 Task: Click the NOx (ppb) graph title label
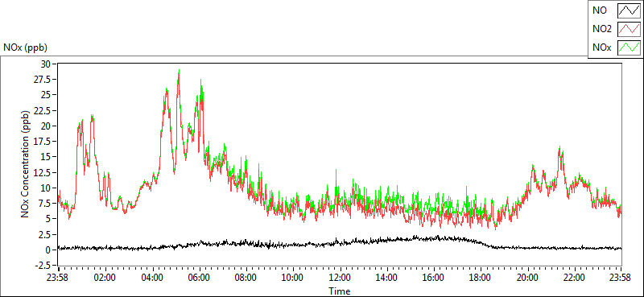pos(26,47)
